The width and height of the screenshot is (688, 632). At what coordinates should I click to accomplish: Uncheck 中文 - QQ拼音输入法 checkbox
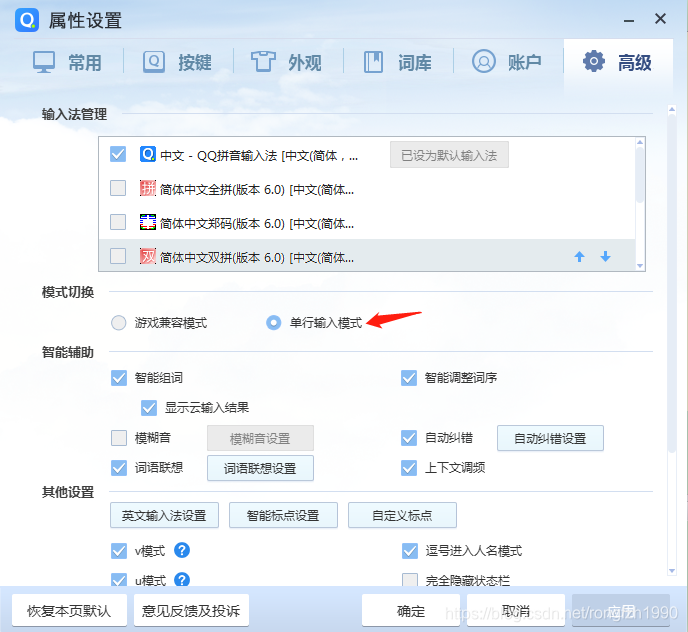pos(118,154)
